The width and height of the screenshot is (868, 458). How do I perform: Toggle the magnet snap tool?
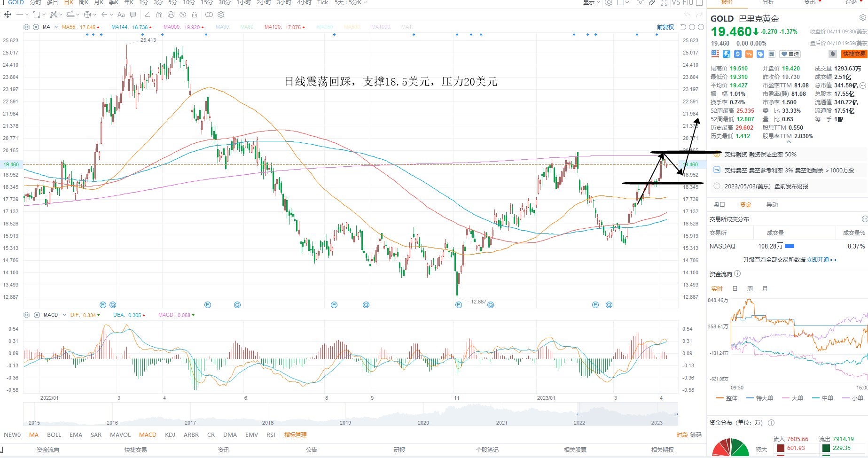point(159,15)
